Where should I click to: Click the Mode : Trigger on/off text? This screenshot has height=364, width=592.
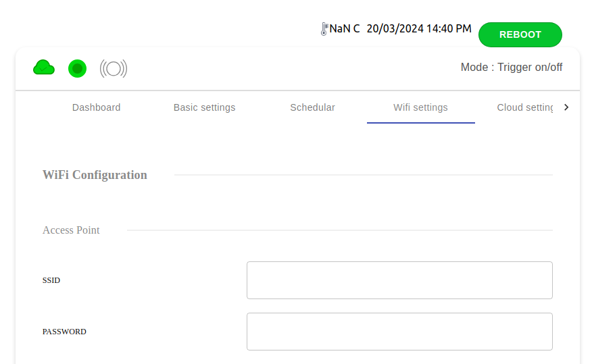point(511,68)
